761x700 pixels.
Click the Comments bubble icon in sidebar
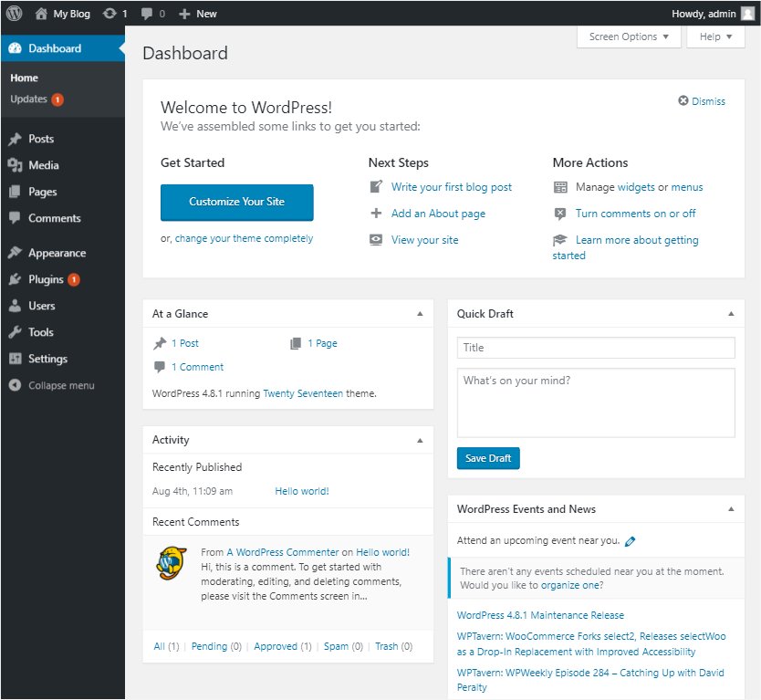click(x=15, y=218)
